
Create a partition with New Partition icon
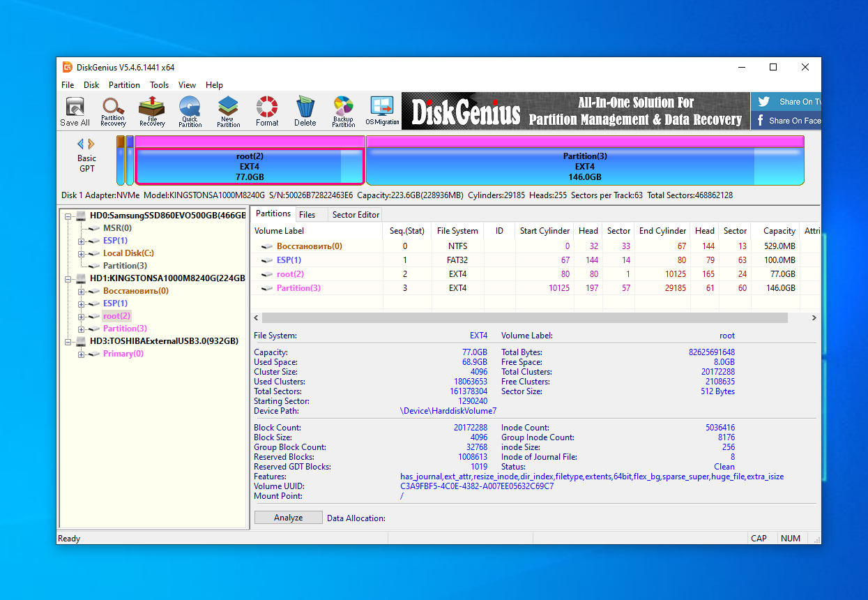[x=227, y=111]
